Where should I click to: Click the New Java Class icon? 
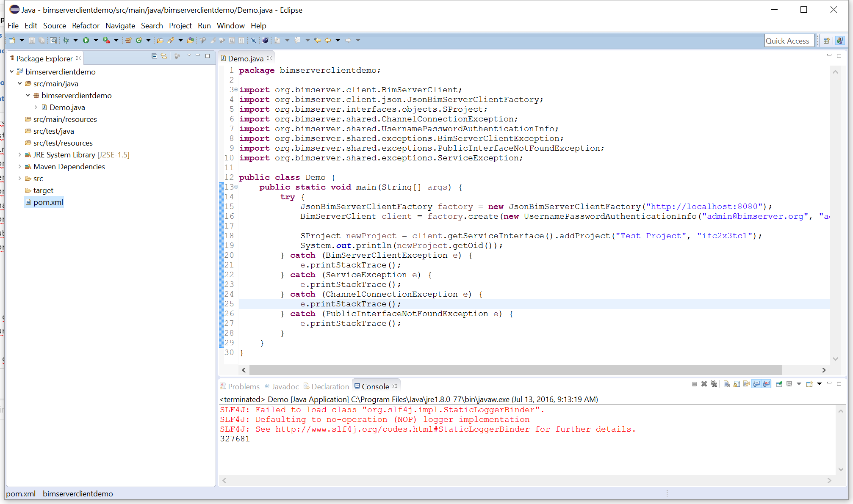(138, 40)
